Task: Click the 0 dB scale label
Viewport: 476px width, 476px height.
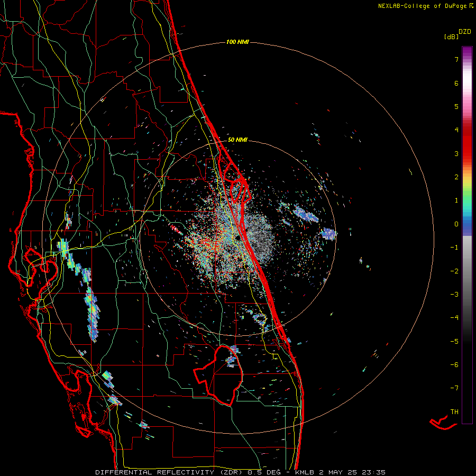Action: (456, 224)
